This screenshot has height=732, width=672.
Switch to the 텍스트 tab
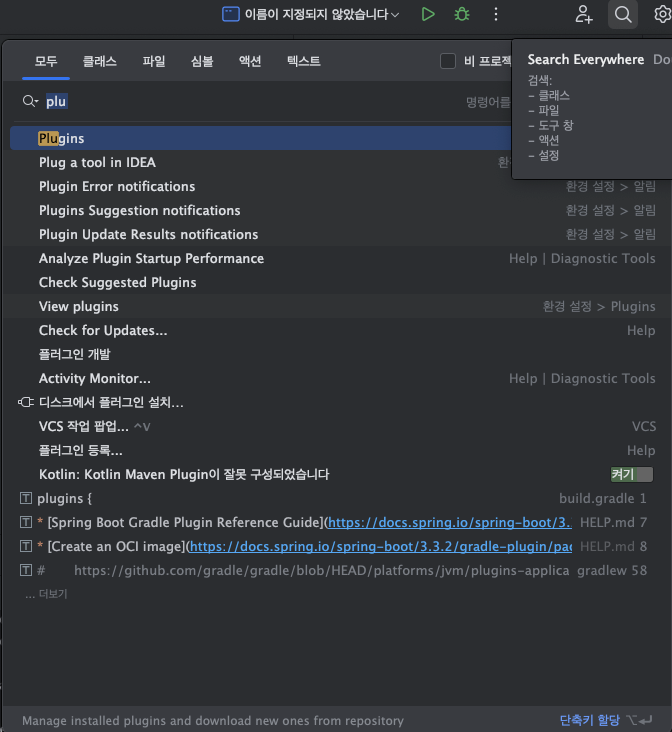tap(304, 61)
